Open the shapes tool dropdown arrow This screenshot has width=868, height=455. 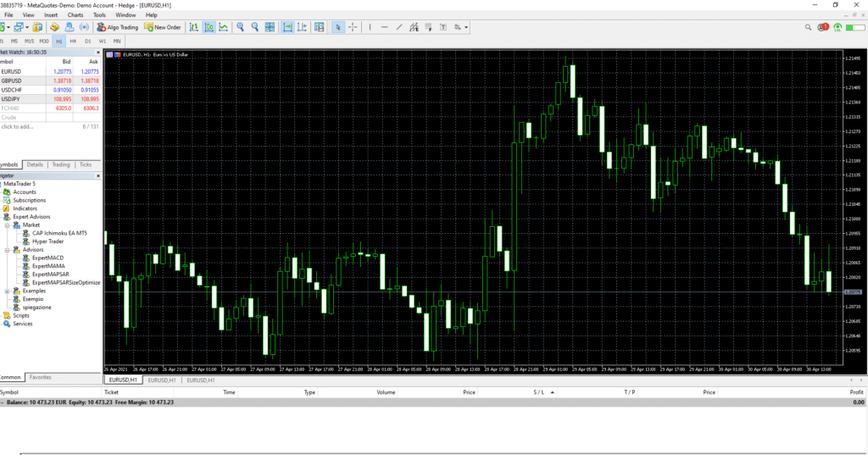coord(466,27)
